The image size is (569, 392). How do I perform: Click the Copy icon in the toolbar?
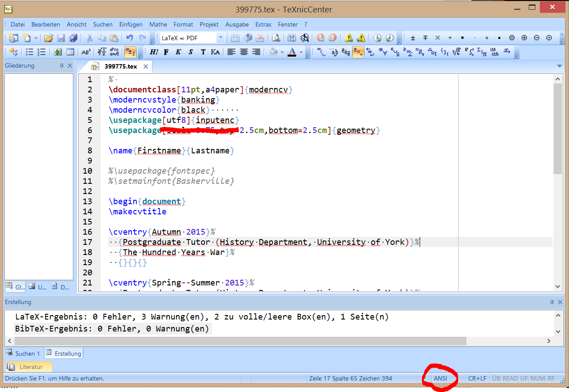102,38
